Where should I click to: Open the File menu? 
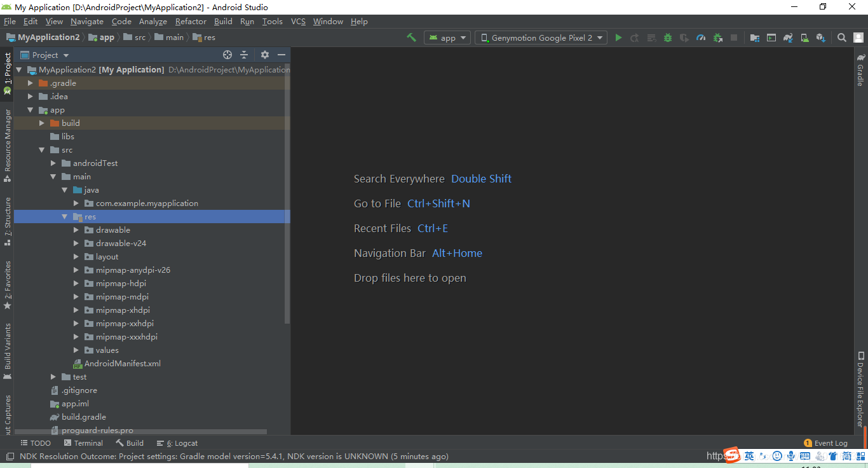click(10, 21)
